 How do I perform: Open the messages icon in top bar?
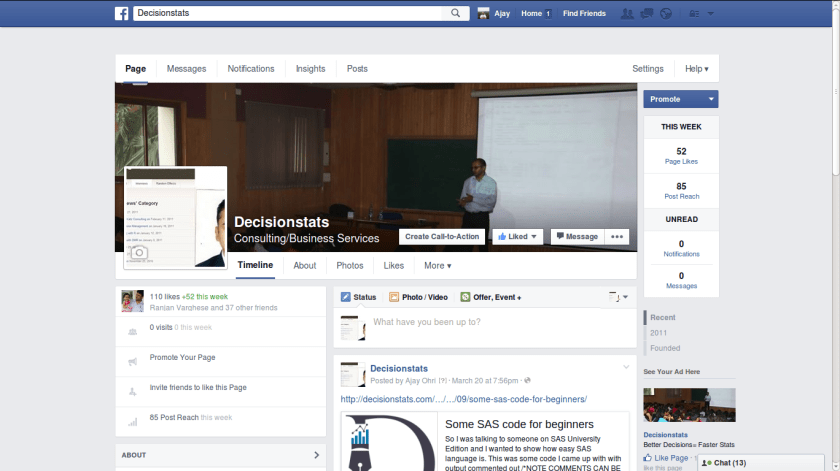pos(647,13)
